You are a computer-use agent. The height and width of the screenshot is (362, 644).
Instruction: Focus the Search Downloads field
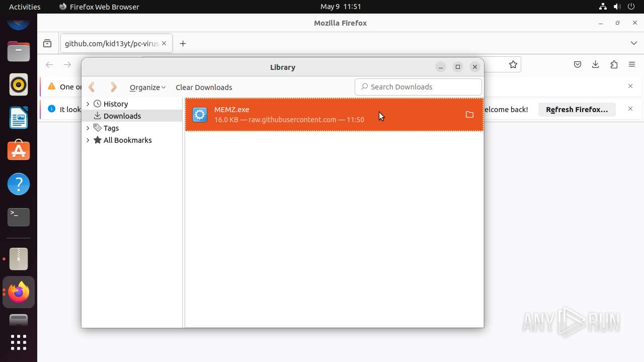(418, 87)
